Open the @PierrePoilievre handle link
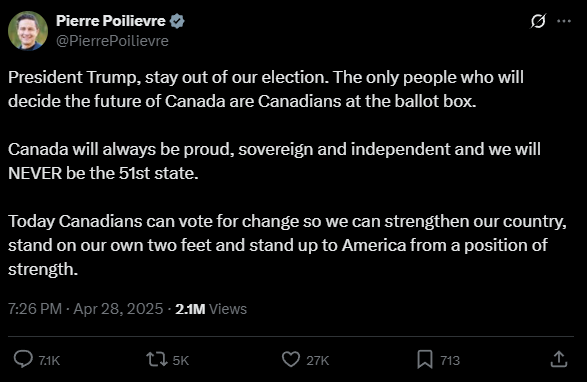The height and width of the screenshot is (382, 587). [112, 41]
